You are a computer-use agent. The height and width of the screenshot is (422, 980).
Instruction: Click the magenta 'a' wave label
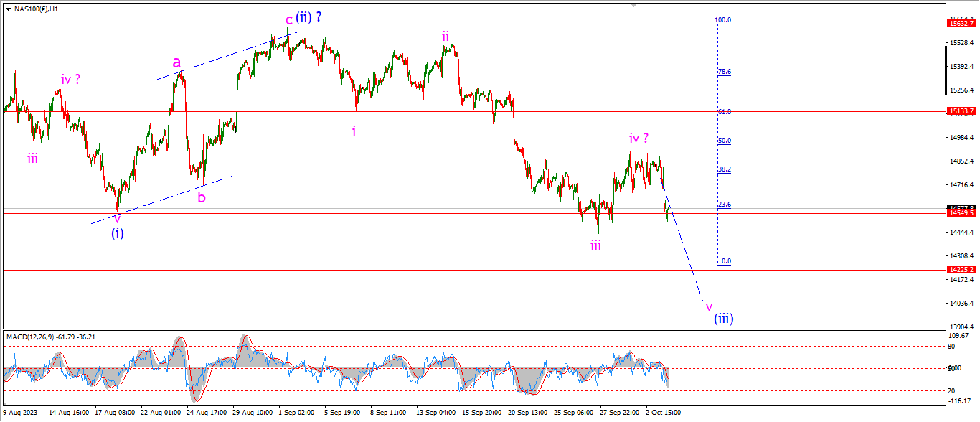[176, 62]
